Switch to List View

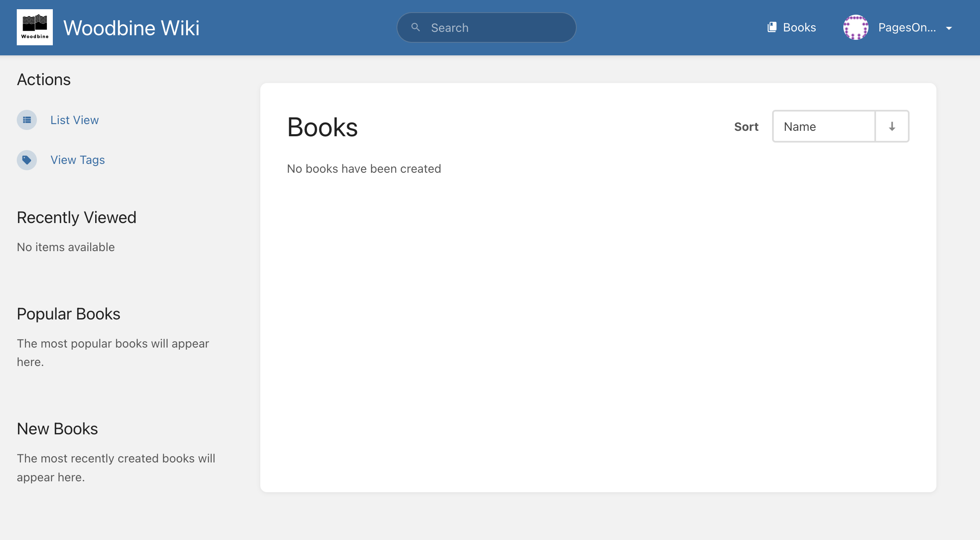[75, 120]
